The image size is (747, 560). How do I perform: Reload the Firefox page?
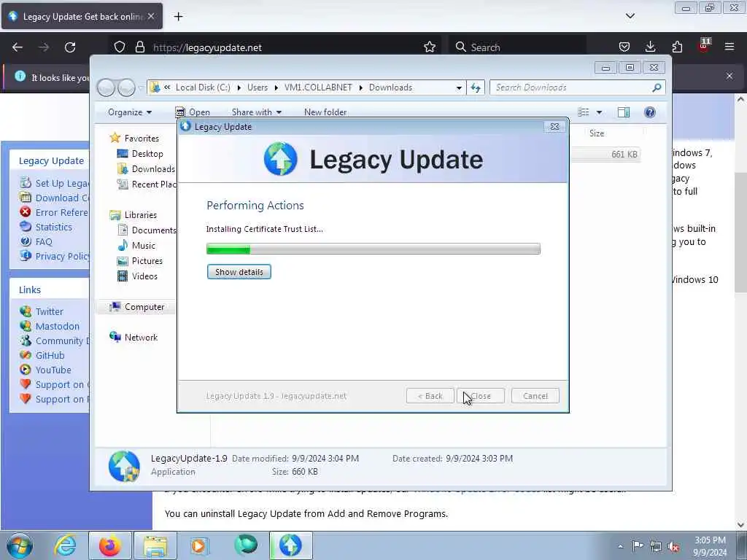[70, 47]
